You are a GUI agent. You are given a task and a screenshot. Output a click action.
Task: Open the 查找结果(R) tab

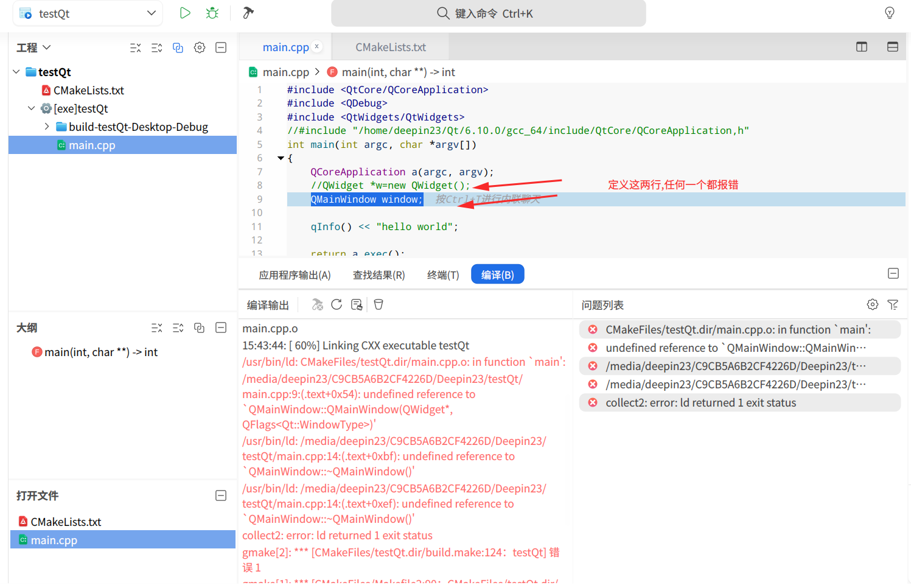click(379, 275)
